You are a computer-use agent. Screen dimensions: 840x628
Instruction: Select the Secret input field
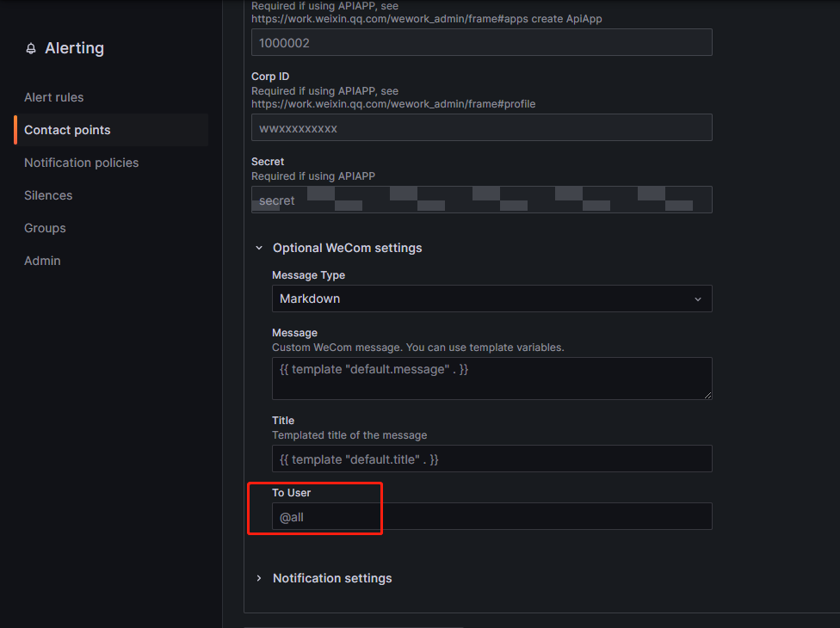(x=481, y=200)
